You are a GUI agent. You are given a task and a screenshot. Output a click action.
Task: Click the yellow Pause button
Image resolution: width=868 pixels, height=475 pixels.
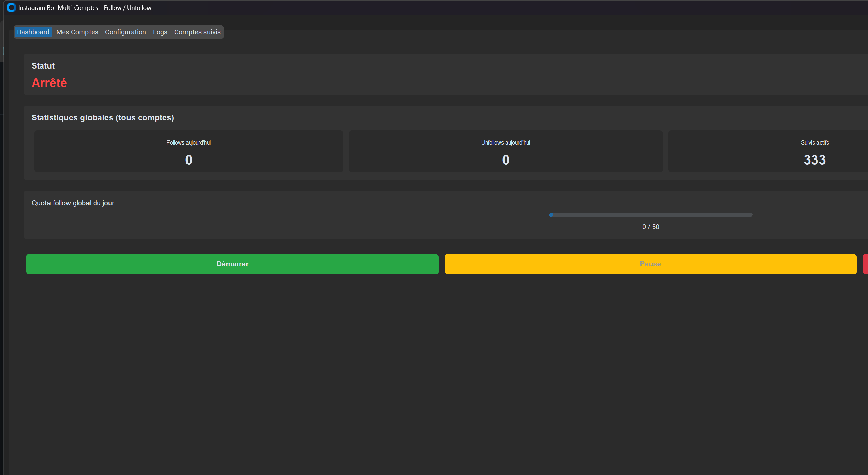(x=650, y=264)
